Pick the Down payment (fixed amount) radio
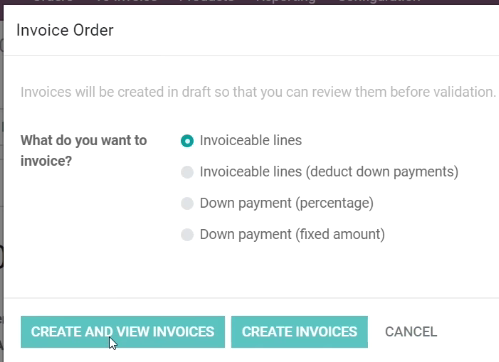 click(187, 235)
